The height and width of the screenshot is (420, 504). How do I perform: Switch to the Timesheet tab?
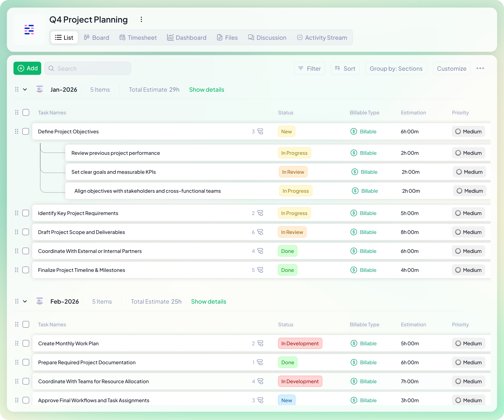(x=138, y=37)
